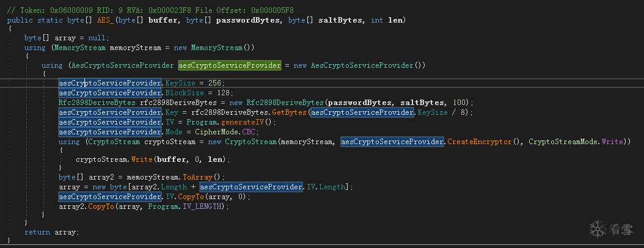The height and width of the screenshot is (248, 644).
Task: Click the CreateEncryptor method call
Action: tap(479, 142)
